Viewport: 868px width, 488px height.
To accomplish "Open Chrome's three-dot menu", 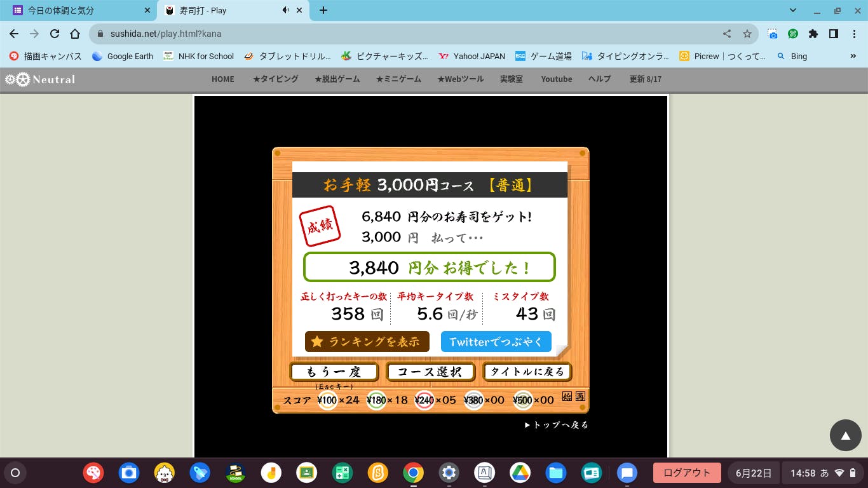I will 854,34.
